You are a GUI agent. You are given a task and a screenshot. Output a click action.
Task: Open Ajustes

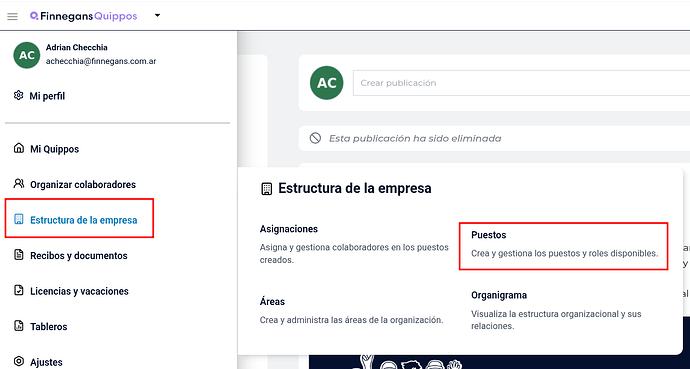click(x=46, y=362)
